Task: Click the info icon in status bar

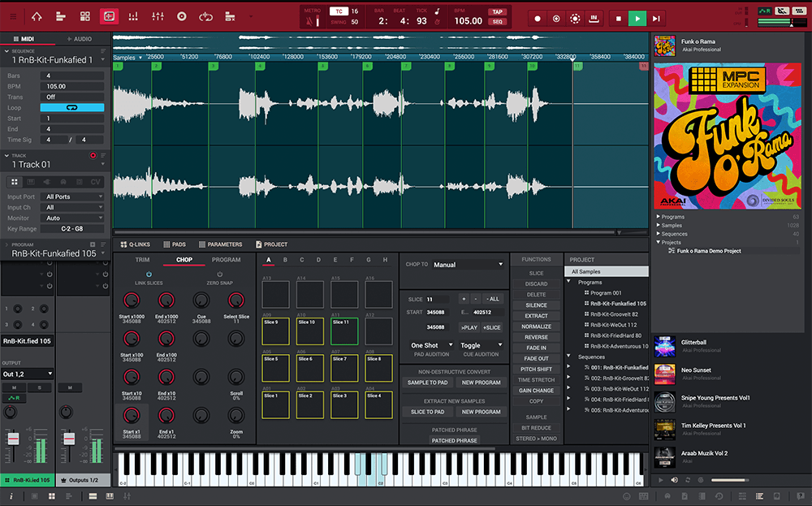Action: (11, 496)
